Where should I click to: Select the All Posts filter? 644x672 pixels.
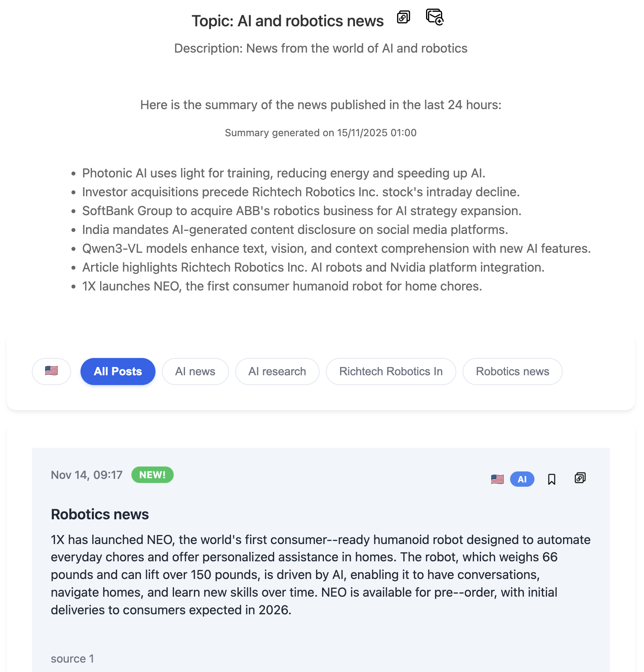tap(118, 371)
